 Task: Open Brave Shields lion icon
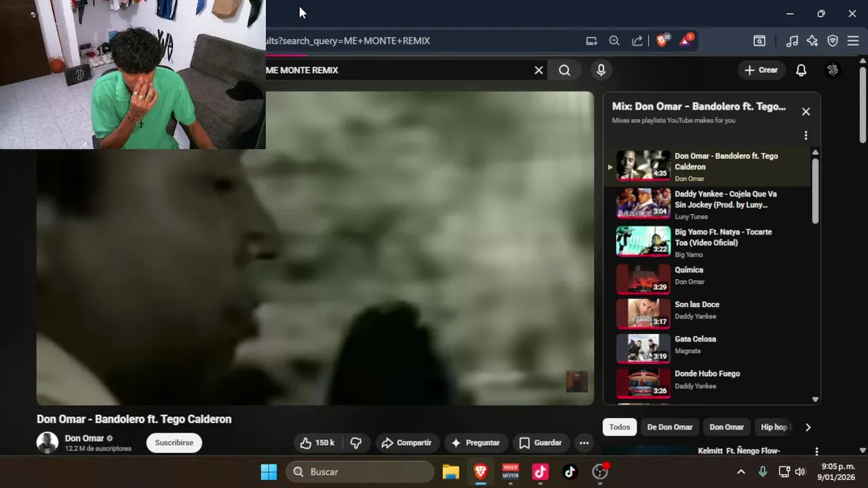pos(662,41)
